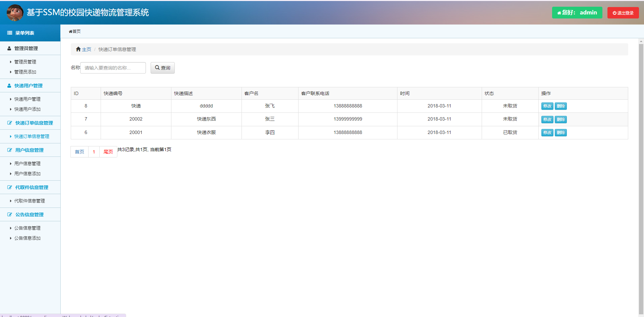Click the cartoon avatar logo in header
Viewport: 644px width, 317px height.
[x=15, y=12]
